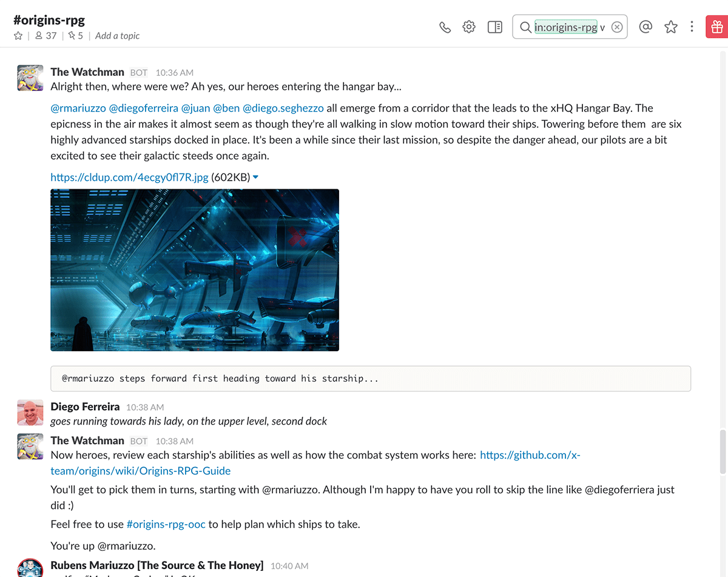Show starred items icon in toolbar
Image resolution: width=728 pixels, height=577 pixels.
click(670, 27)
